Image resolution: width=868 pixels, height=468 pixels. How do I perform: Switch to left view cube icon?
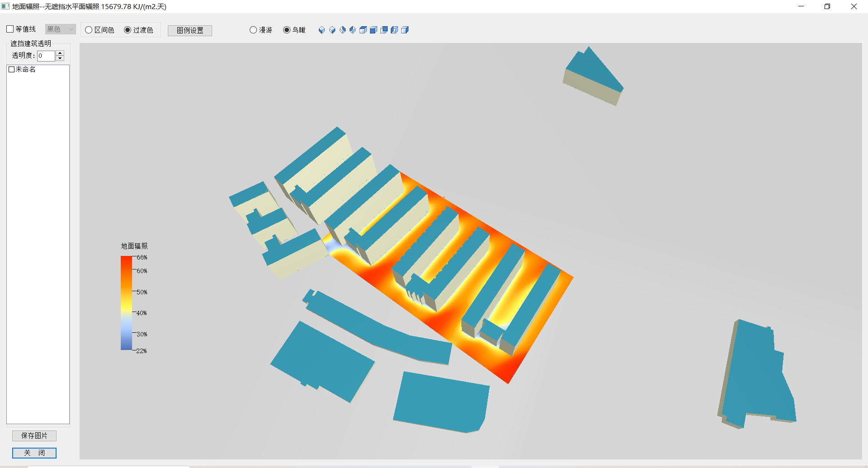[394, 30]
